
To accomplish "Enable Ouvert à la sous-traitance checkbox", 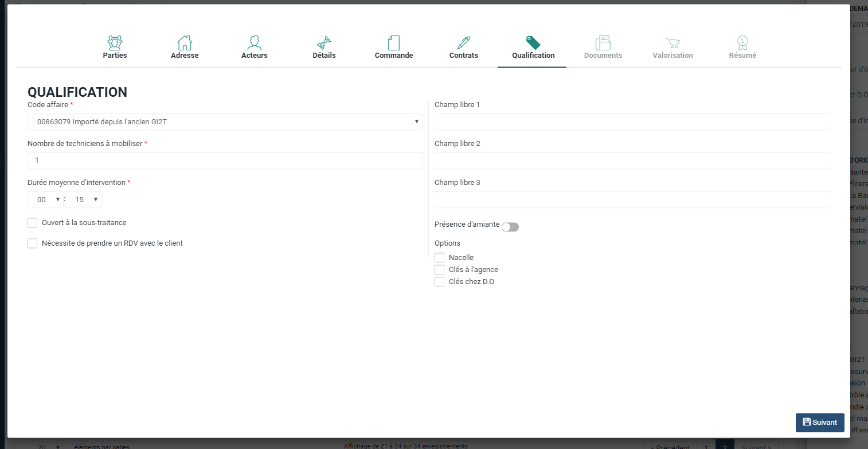I will coord(33,223).
